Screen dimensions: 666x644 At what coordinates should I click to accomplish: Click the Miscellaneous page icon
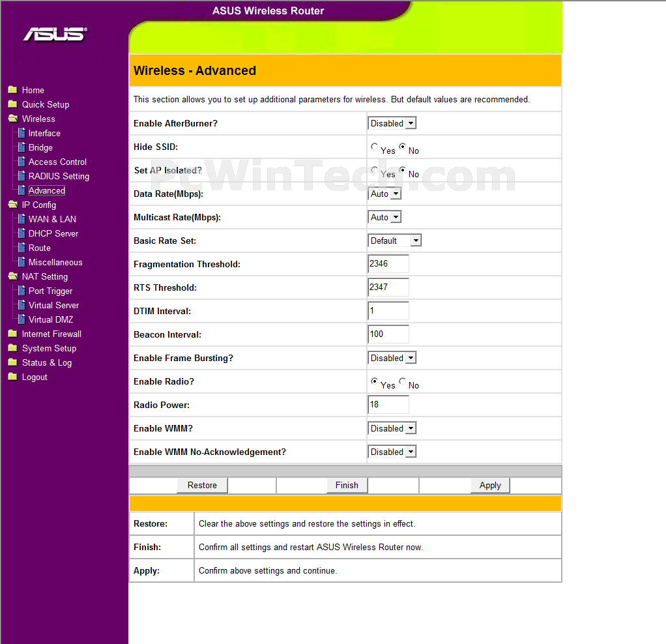tap(22, 262)
